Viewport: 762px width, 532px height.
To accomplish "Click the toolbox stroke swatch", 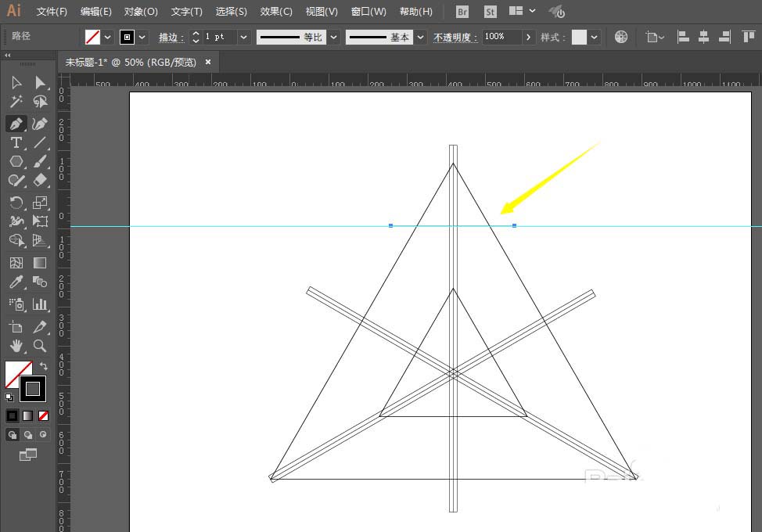I will pos(33,389).
